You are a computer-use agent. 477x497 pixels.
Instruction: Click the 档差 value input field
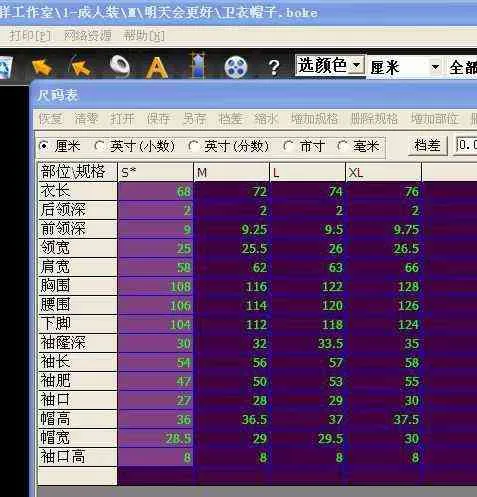coord(466,145)
